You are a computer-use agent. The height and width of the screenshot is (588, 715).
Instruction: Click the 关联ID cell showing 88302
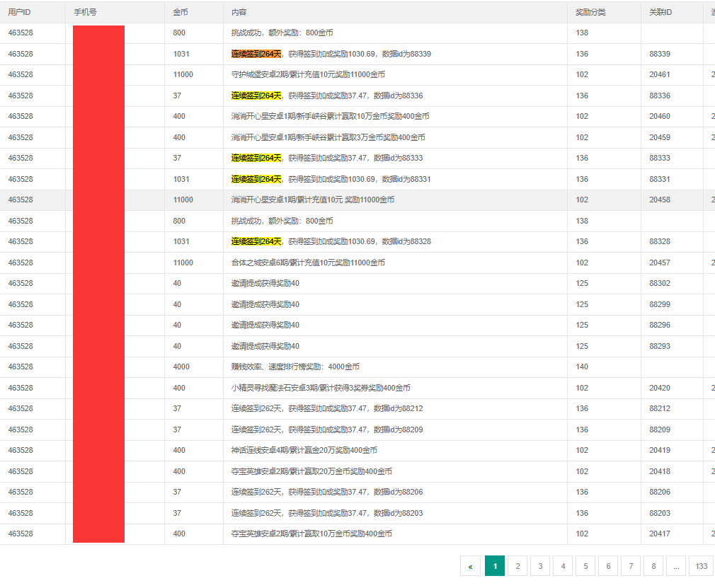(659, 284)
